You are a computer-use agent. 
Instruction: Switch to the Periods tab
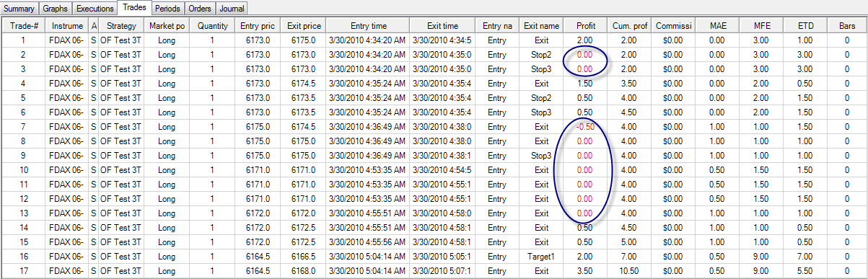pyautogui.click(x=168, y=9)
